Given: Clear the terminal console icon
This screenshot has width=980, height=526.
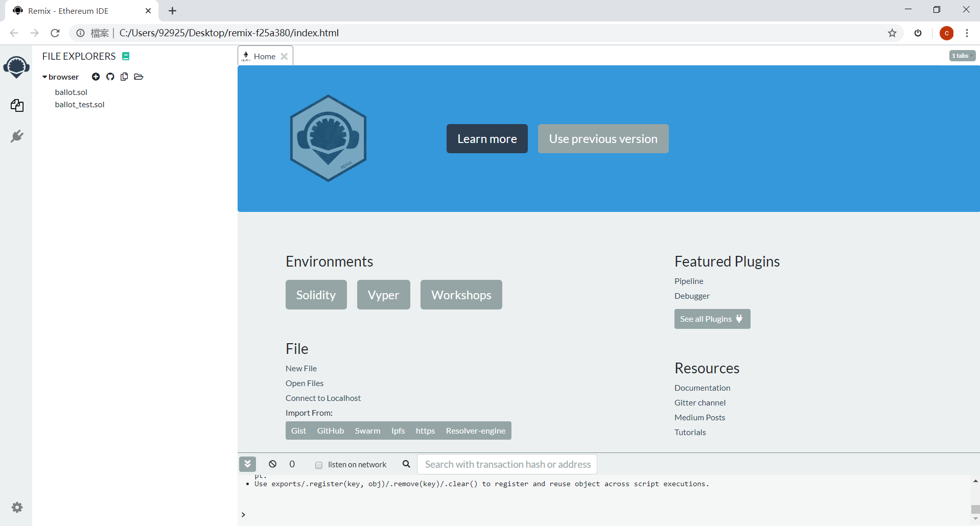Looking at the screenshot, I should point(273,464).
